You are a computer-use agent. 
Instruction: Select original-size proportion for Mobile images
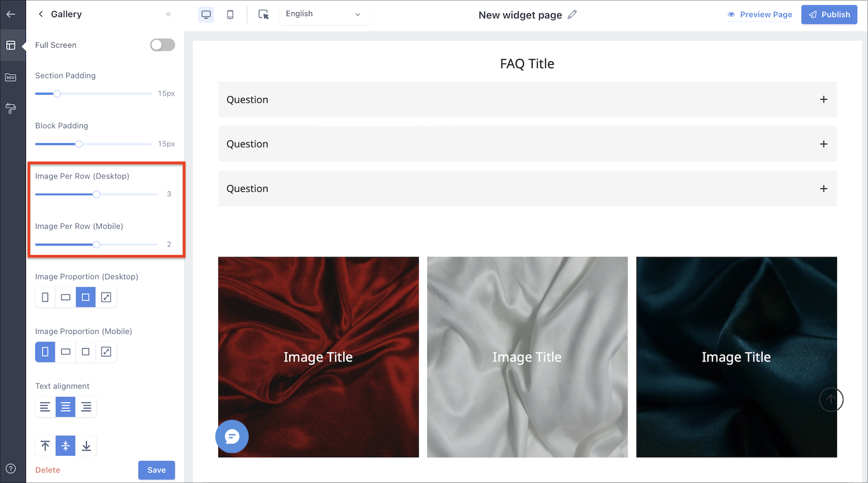106,352
